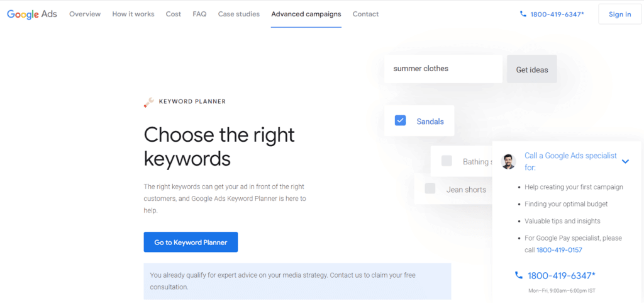644x303 pixels.
Task: Uncheck the Sandals checkbox
Action: (x=400, y=120)
